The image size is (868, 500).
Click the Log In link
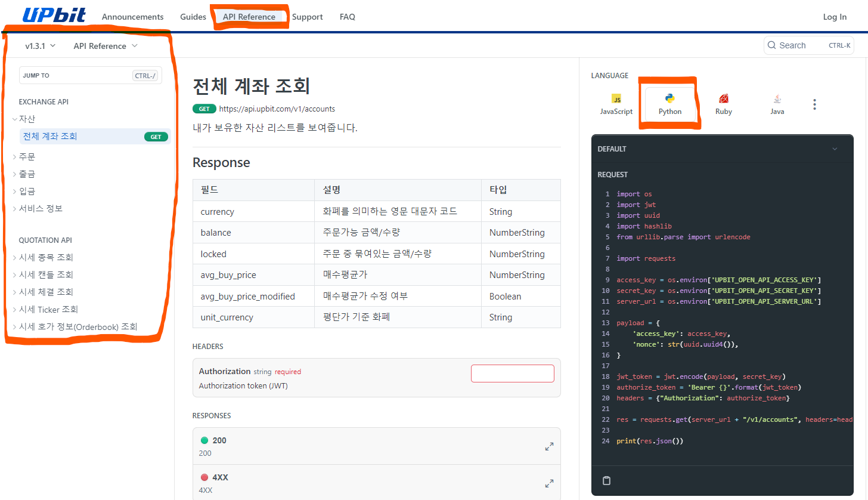pos(835,17)
